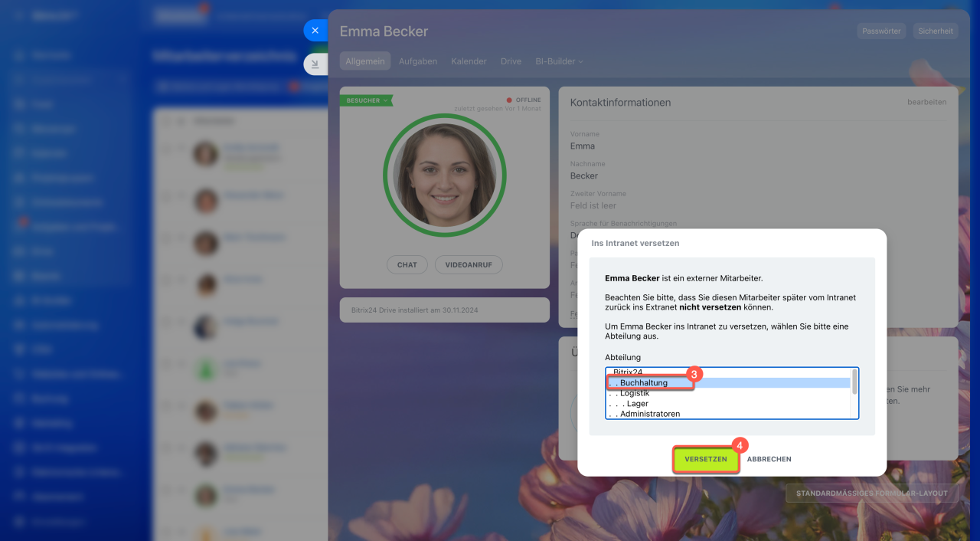This screenshot has height=541, width=980.
Task: Click the "Ins Intranet versetzen" dialog title
Action: (635, 243)
